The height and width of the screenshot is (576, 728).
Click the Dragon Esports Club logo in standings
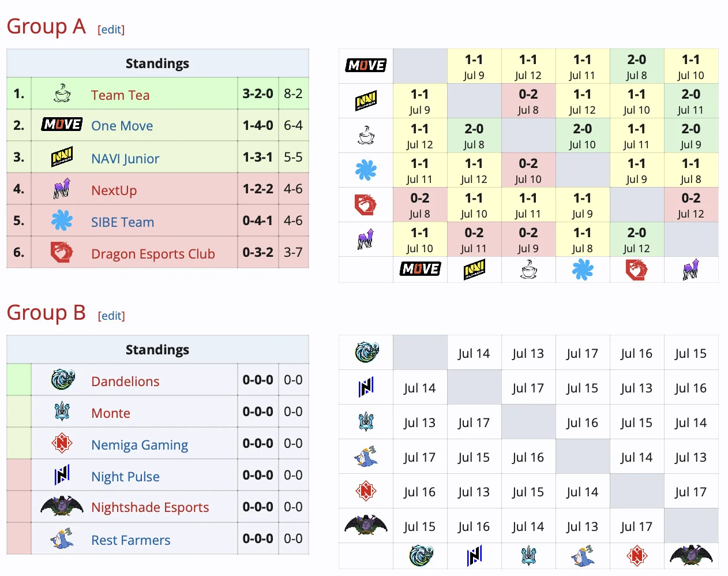click(62, 252)
